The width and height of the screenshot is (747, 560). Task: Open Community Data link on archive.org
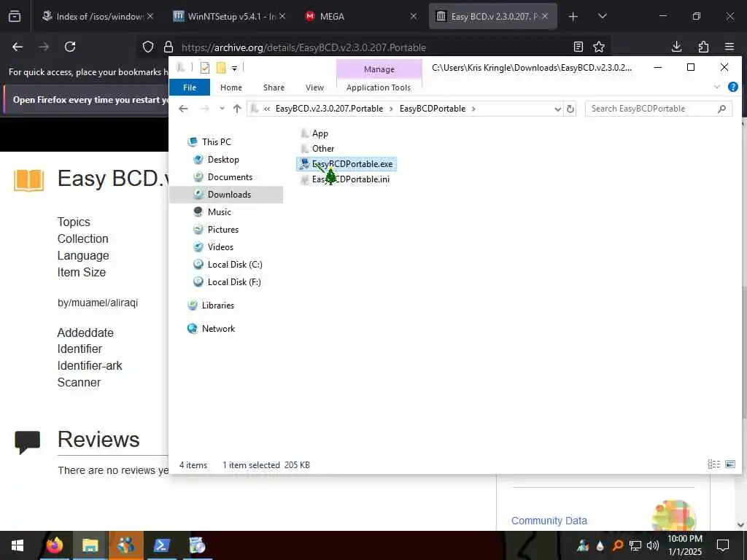click(x=549, y=521)
